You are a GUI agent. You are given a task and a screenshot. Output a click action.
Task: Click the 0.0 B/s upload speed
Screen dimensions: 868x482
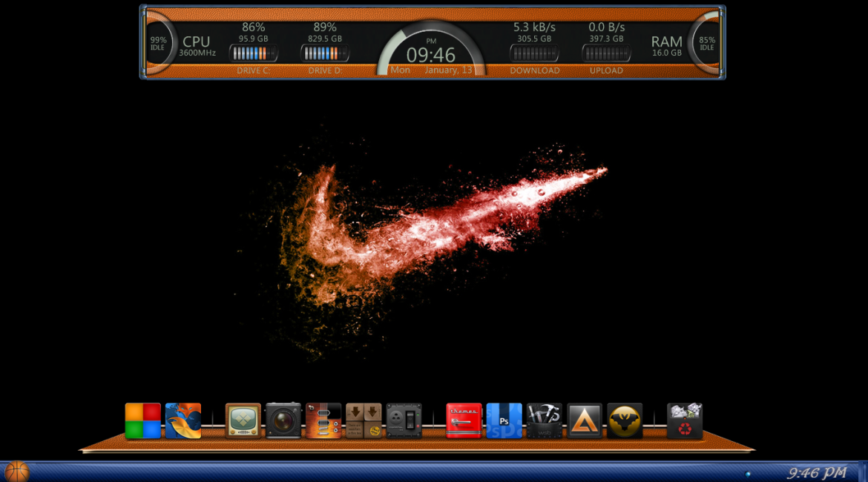click(607, 27)
